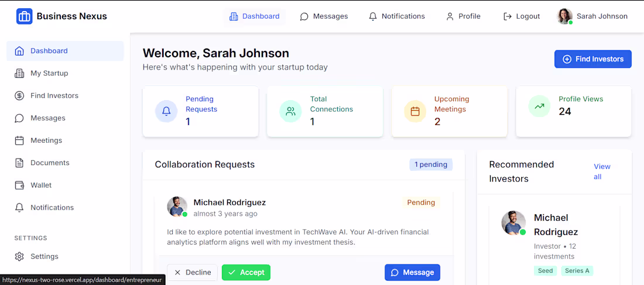Click the Business Nexus brand name
Image resolution: width=644 pixels, height=285 pixels.
[72, 16]
